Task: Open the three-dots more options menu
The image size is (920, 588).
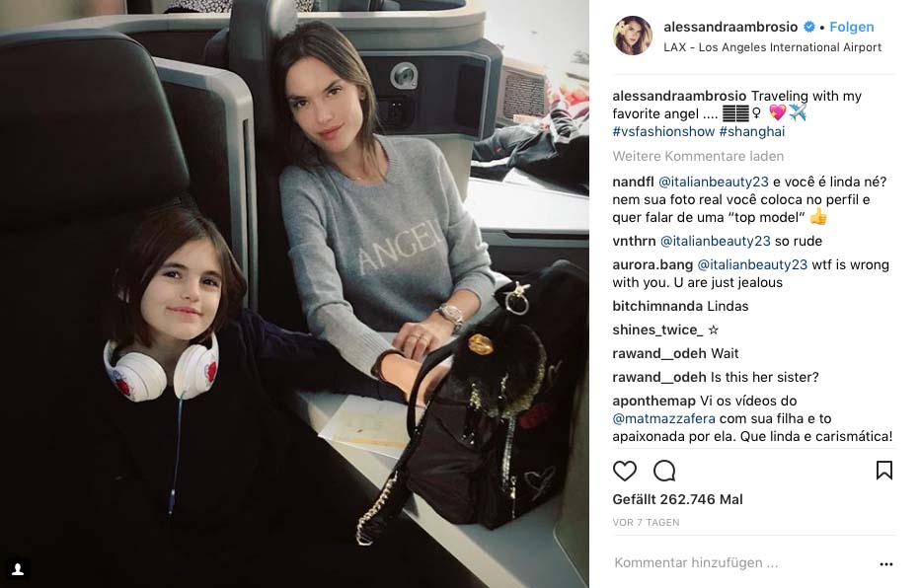Action: point(886,564)
